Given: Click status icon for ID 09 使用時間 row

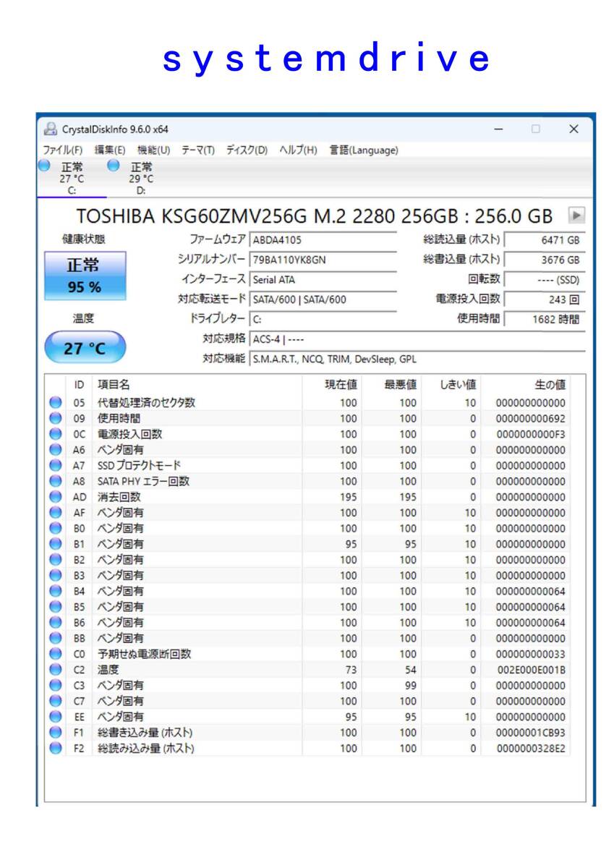Looking at the screenshot, I should click(x=55, y=419).
